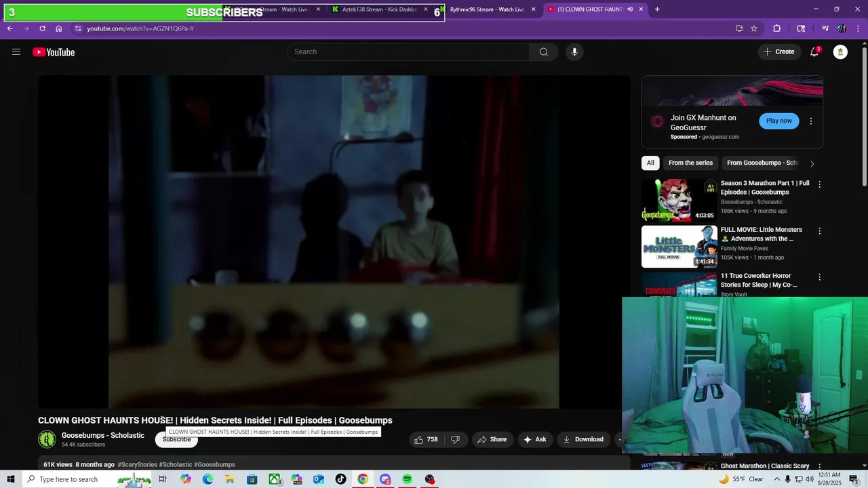The height and width of the screenshot is (488, 868).
Task: Reload the page in the browser
Action: [42, 28]
